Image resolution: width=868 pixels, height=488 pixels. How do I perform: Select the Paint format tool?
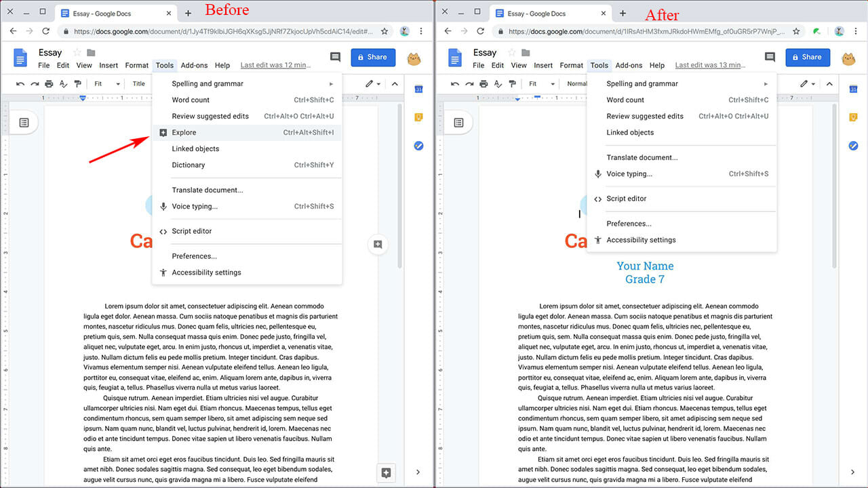pos(77,83)
